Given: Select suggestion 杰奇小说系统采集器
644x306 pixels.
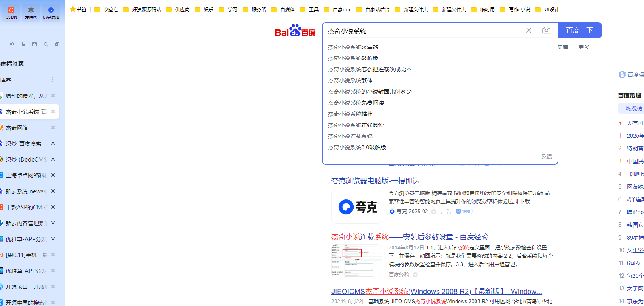Looking at the screenshot, I should (353, 47).
